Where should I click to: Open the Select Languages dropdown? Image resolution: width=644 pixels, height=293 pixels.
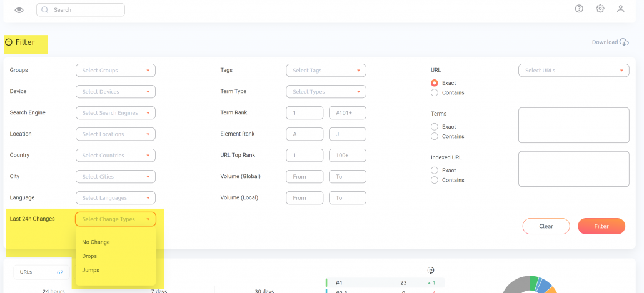[x=116, y=198]
